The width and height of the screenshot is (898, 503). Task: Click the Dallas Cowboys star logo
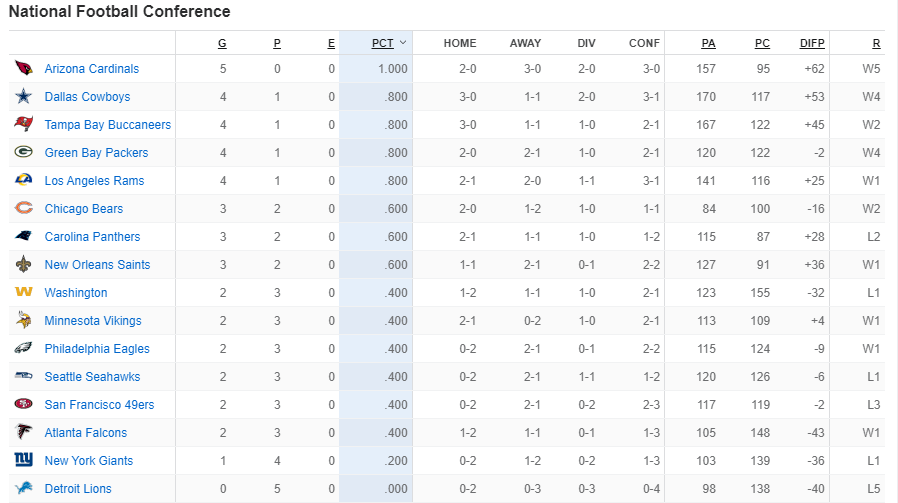point(23,97)
